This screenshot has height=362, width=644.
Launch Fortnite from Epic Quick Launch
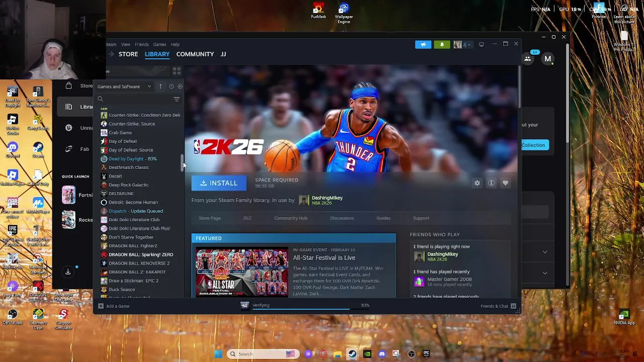pyautogui.click(x=78, y=195)
